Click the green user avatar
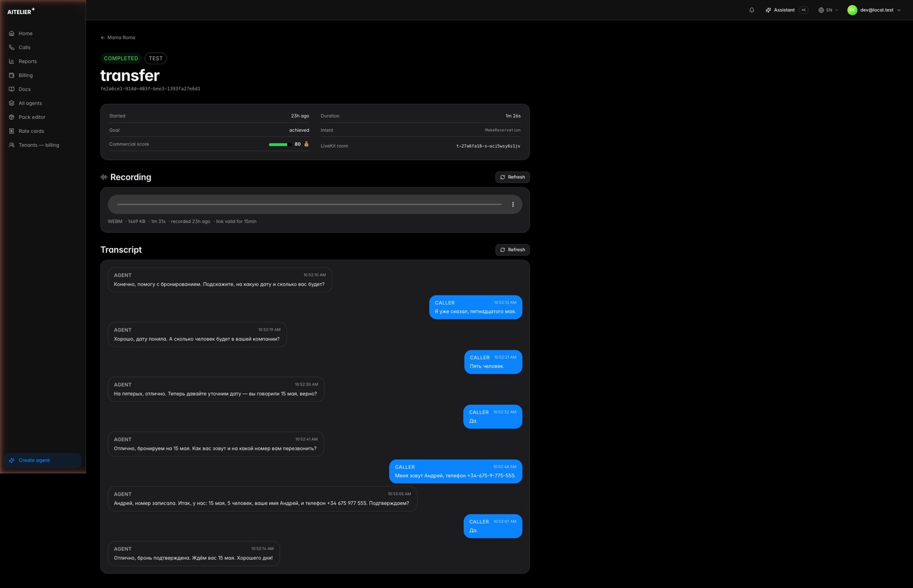 tap(852, 10)
